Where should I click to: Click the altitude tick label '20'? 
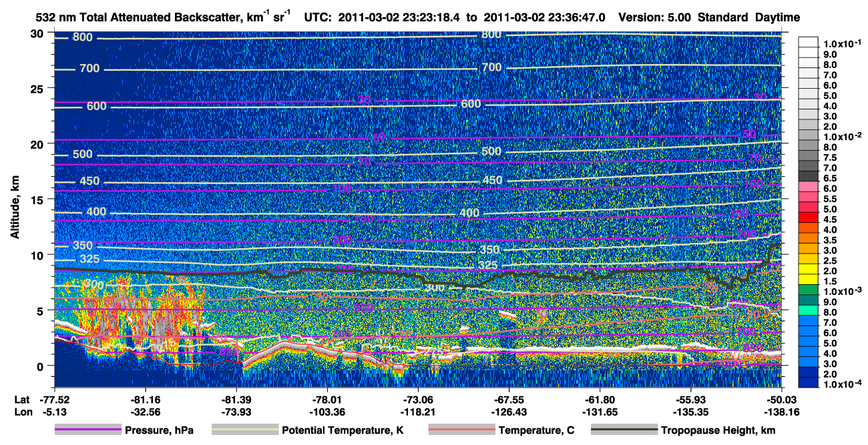pos(38,144)
